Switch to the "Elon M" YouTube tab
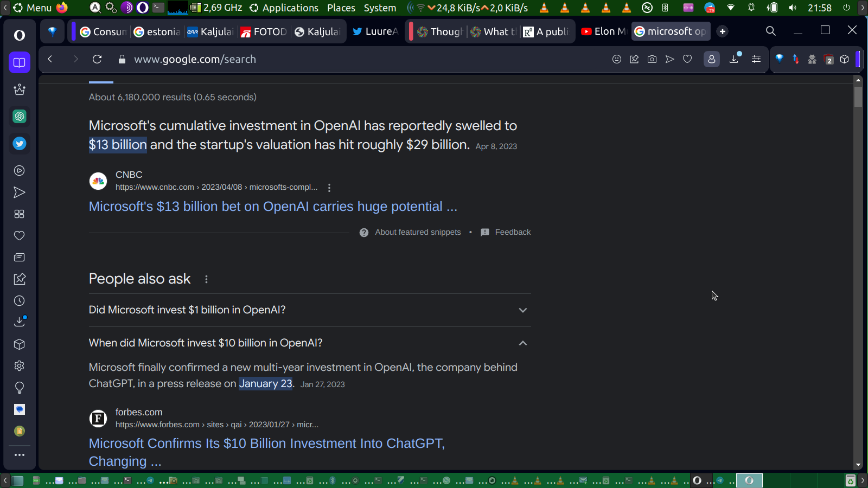The width and height of the screenshot is (868, 488). 603,31
